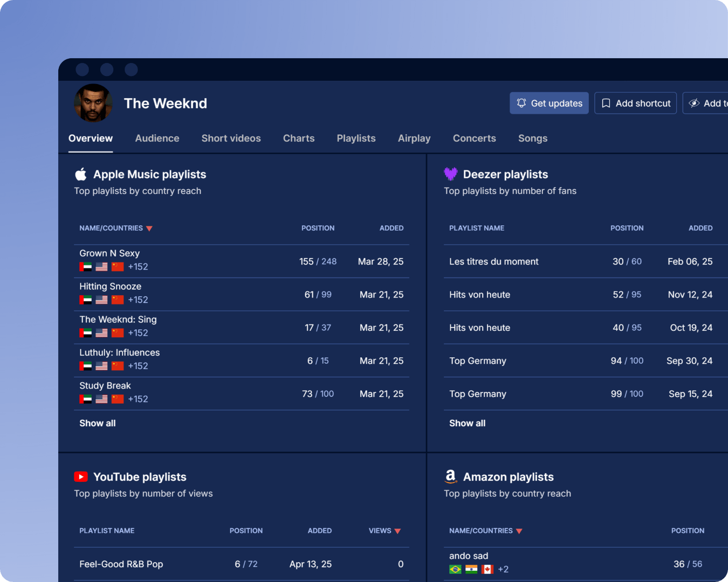Open the Songs tab
This screenshot has height=582, width=728.
point(533,138)
